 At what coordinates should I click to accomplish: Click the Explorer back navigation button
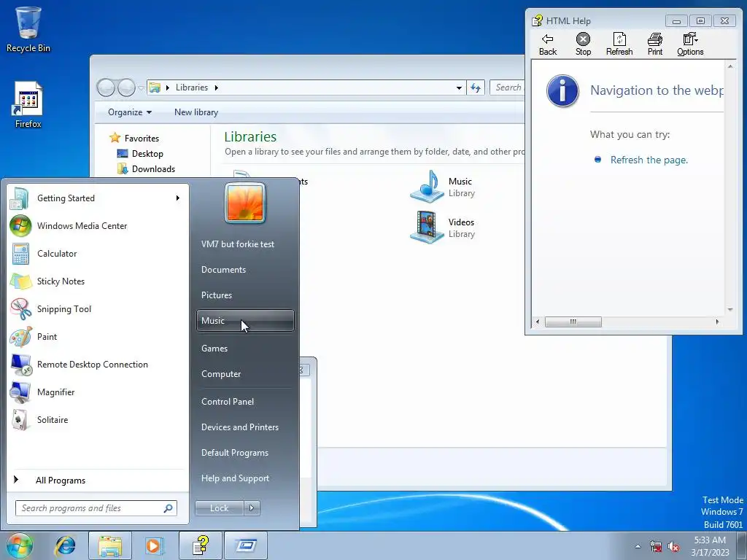106,87
